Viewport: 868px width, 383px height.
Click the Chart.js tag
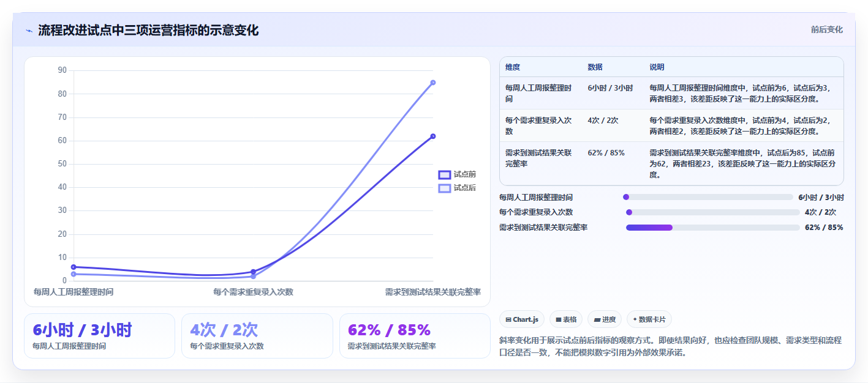522,319
